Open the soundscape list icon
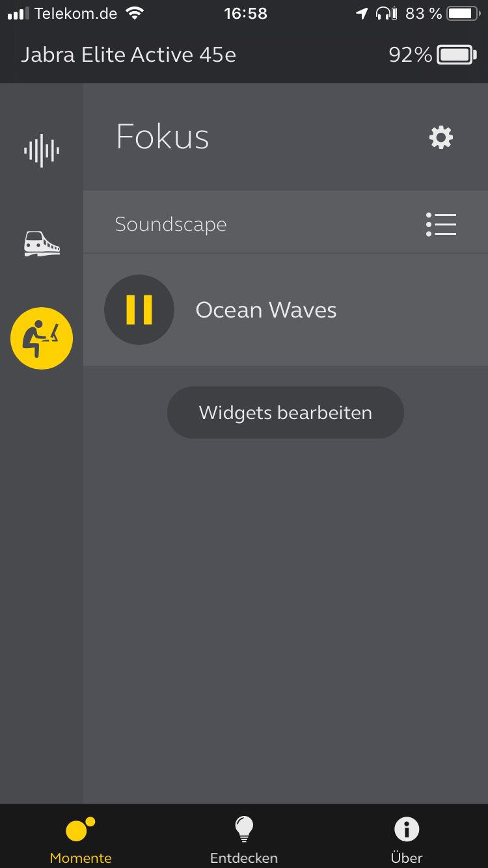488x868 pixels. tap(441, 224)
